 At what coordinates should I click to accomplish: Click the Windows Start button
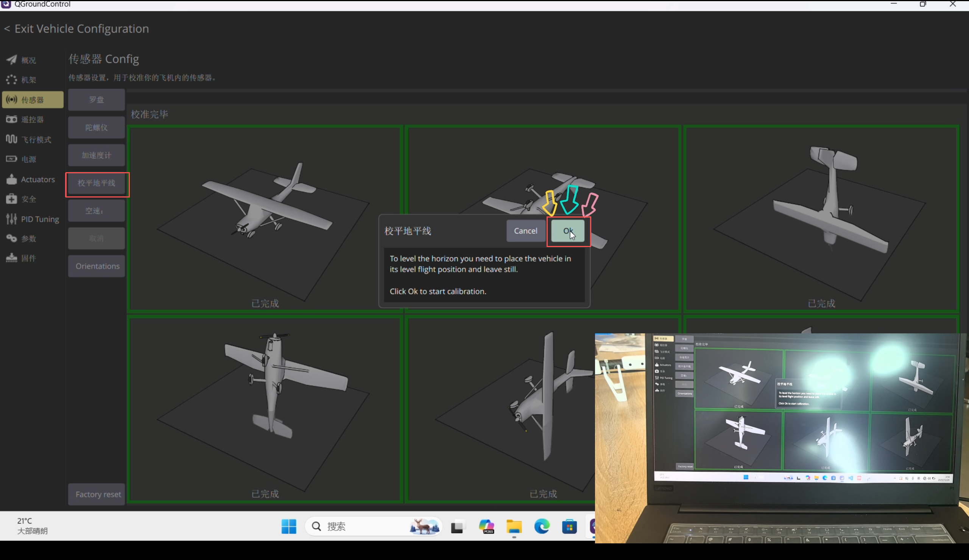coord(289,526)
